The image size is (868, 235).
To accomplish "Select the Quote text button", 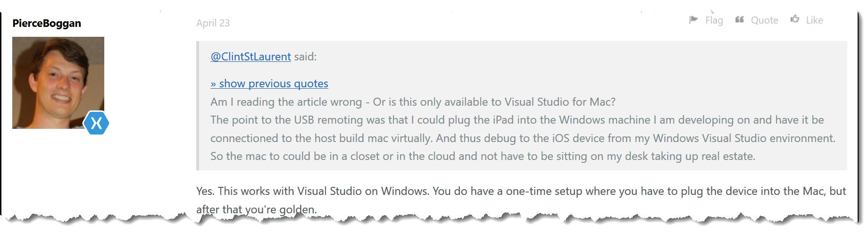I will [x=764, y=20].
